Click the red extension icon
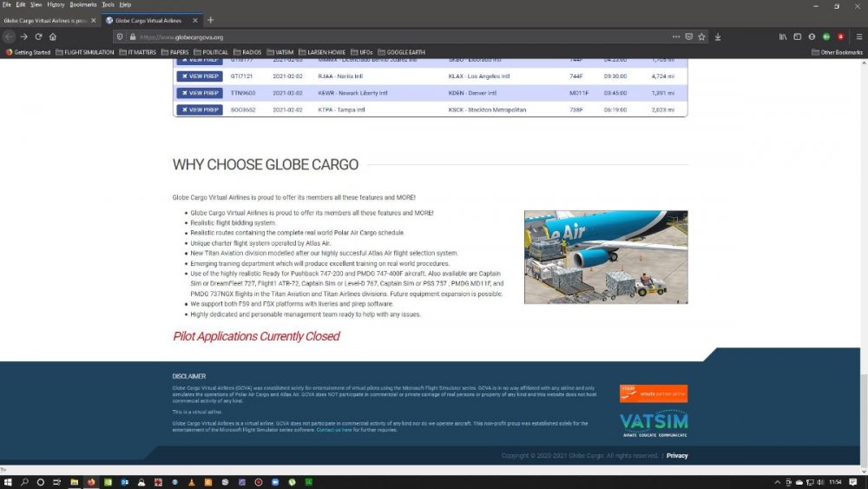Screen dimensions: 868x489 click(x=840, y=36)
